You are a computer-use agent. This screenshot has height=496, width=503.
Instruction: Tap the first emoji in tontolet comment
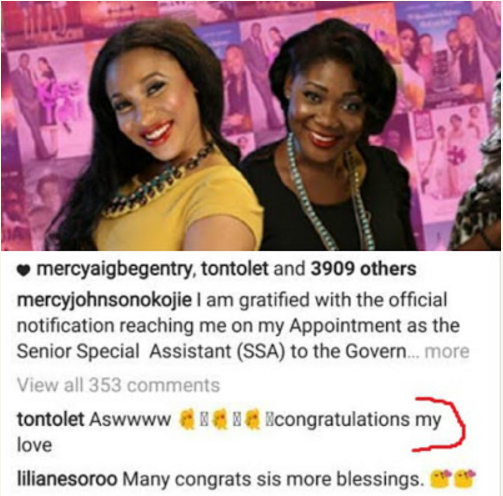pos(187,420)
